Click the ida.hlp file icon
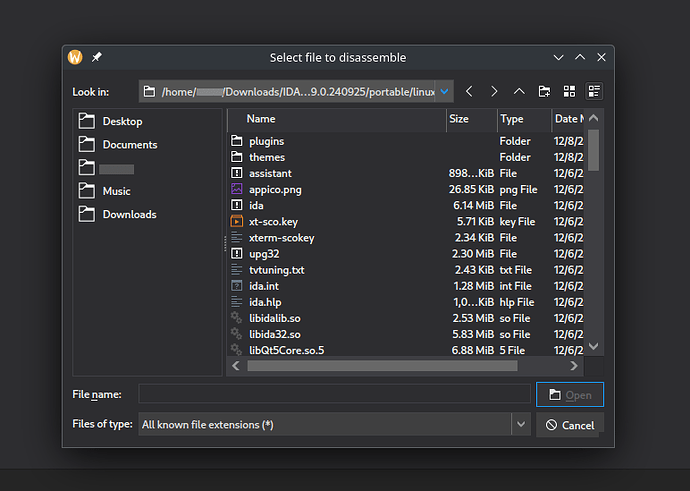Image resolution: width=690 pixels, height=491 pixels. 237,302
